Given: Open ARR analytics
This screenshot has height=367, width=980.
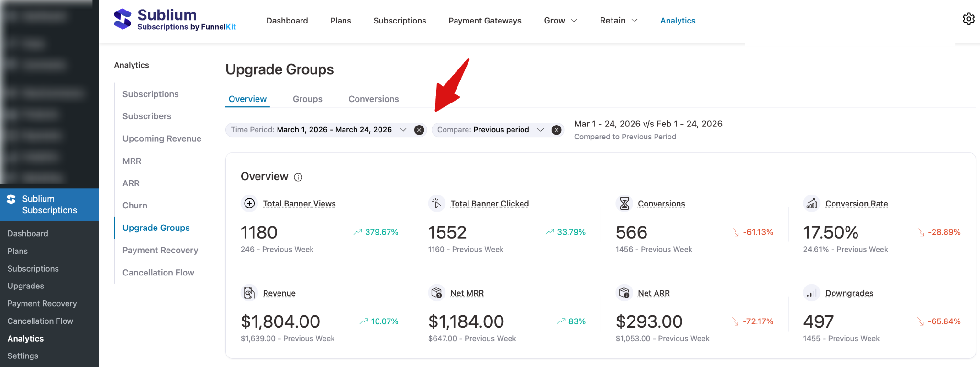Looking at the screenshot, I should (131, 183).
